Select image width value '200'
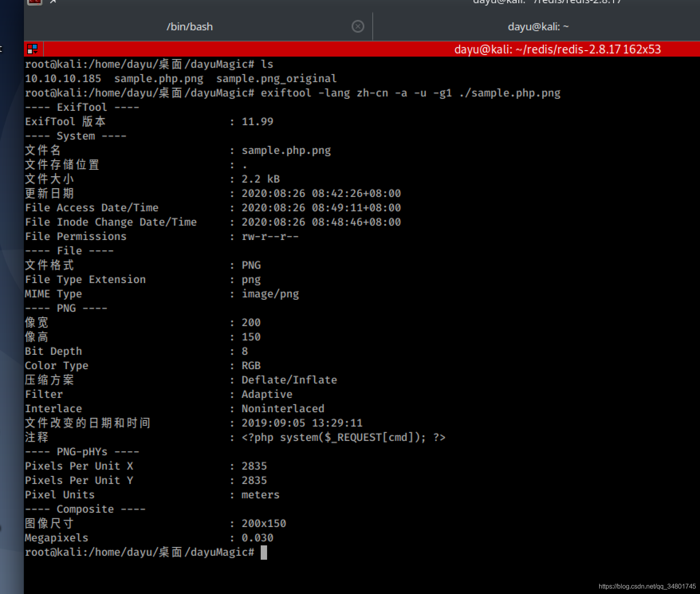Viewport: 700px width, 594px height. coord(251,323)
